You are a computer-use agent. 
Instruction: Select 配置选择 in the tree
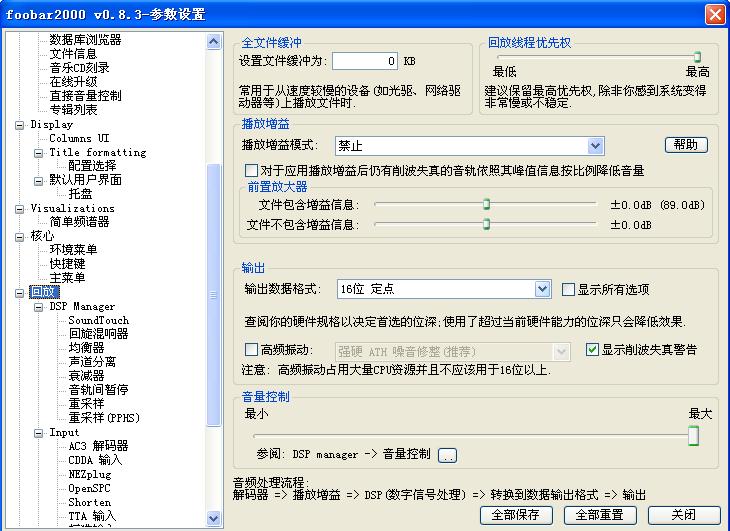[x=92, y=165]
